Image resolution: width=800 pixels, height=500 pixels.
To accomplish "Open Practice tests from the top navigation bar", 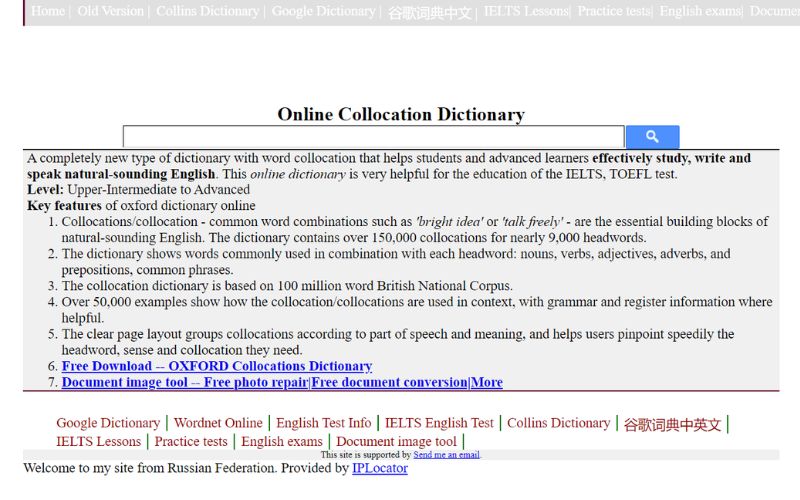I will 613,11.
